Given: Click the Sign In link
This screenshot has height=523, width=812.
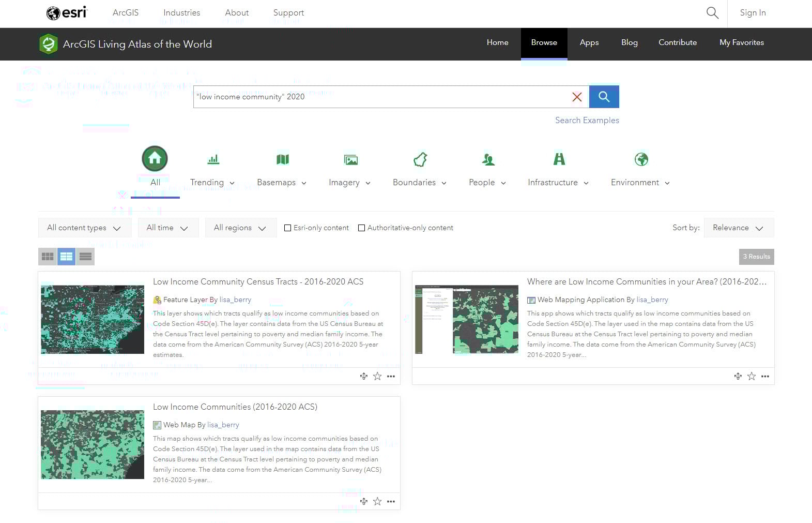Looking at the screenshot, I should (753, 13).
